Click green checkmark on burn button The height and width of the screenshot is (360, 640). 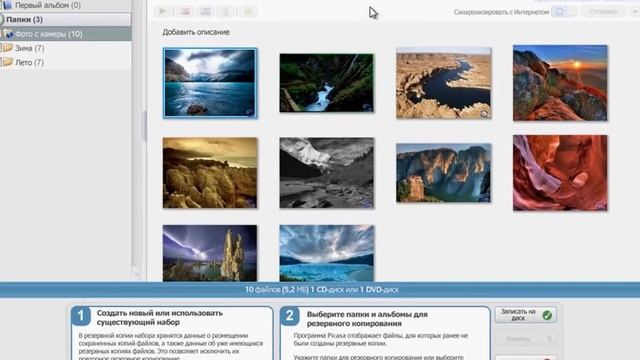pos(547,315)
